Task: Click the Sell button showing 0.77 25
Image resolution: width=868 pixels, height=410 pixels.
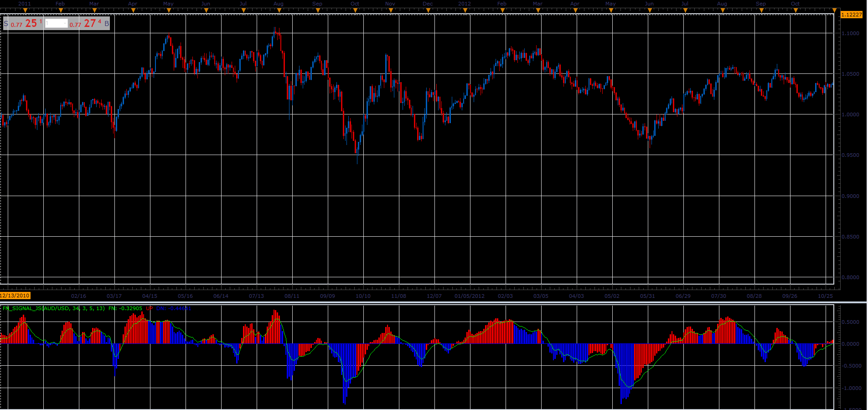Action: pyautogui.click(x=23, y=23)
